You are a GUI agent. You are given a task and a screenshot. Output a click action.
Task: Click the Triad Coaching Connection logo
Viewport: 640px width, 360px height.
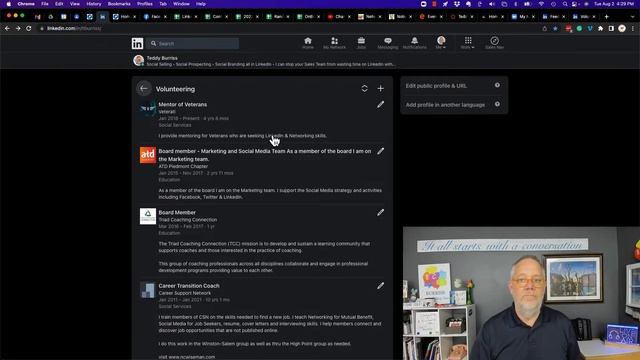coord(148,216)
